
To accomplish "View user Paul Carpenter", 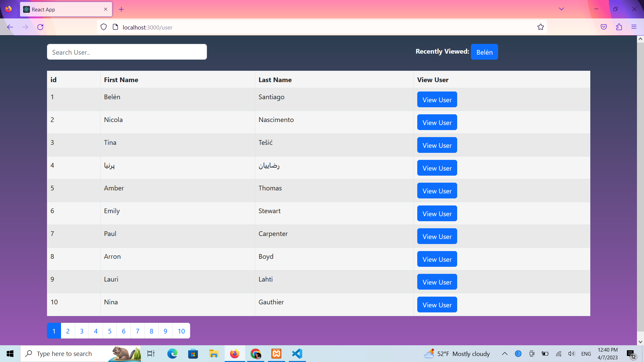I will (x=437, y=236).
